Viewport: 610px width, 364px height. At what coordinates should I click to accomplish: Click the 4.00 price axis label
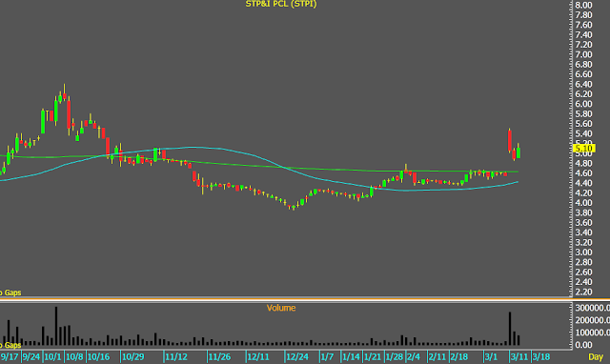tap(583, 203)
